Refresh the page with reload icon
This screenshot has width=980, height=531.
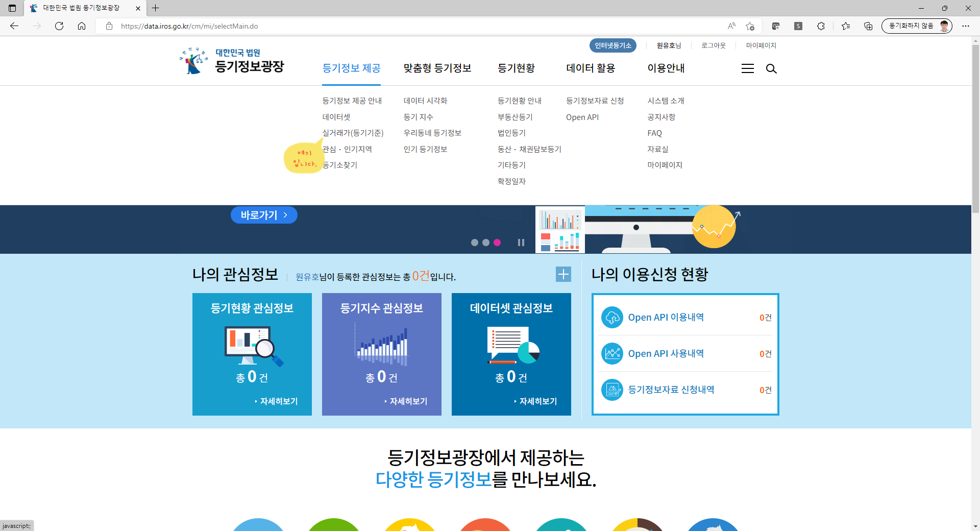(59, 26)
